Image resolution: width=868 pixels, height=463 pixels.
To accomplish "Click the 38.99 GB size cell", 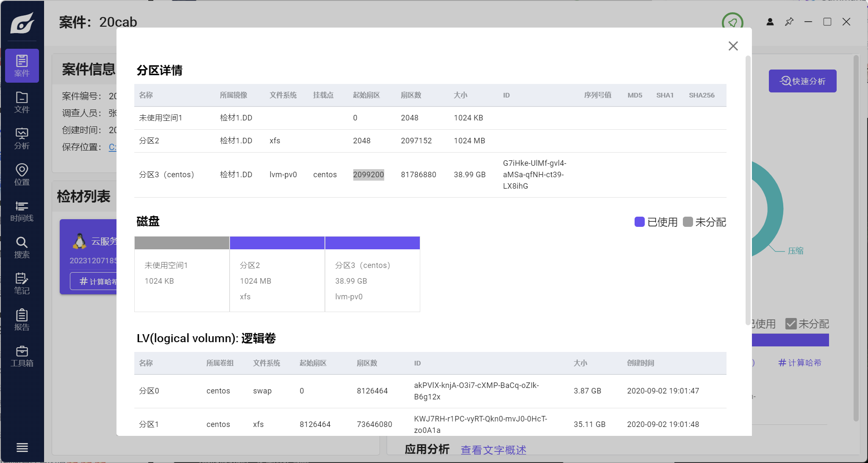I will tap(470, 175).
